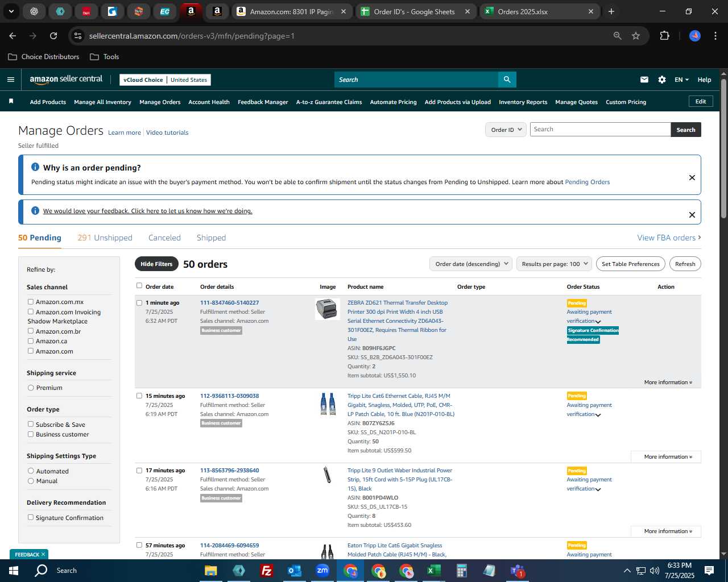Click the Amazon Seller Central logo
The image size is (728, 582).
click(66, 80)
